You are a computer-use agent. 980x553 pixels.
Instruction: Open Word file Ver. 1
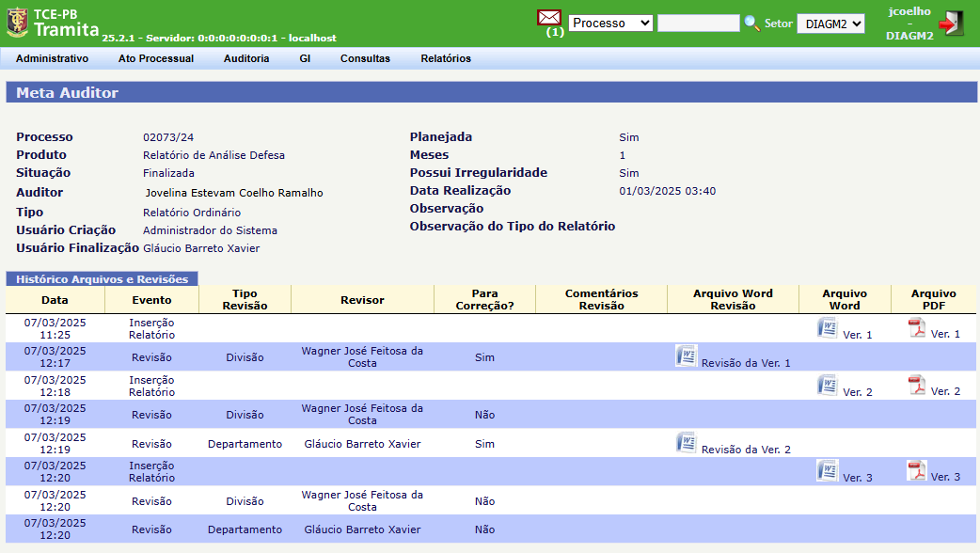point(827,328)
